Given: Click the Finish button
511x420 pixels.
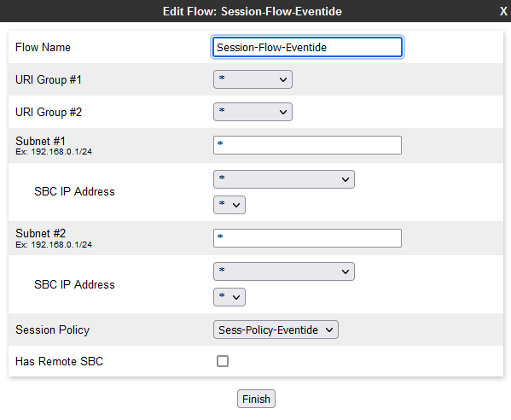Looking at the screenshot, I should [x=256, y=399].
